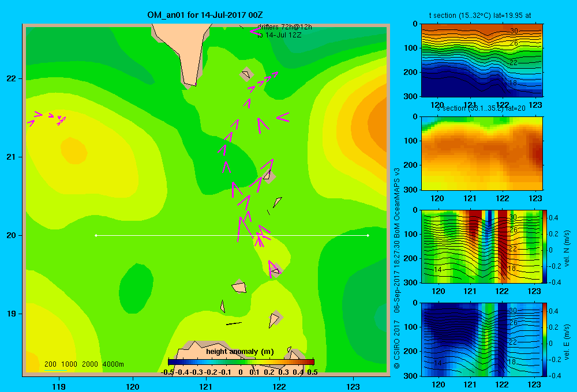
Task: Open the salinity section plot
Action: tap(482, 153)
